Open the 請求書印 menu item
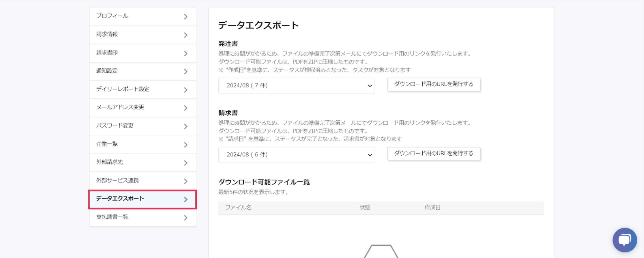The height and width of the screenshot is (258, 644). tap(143, 53)
